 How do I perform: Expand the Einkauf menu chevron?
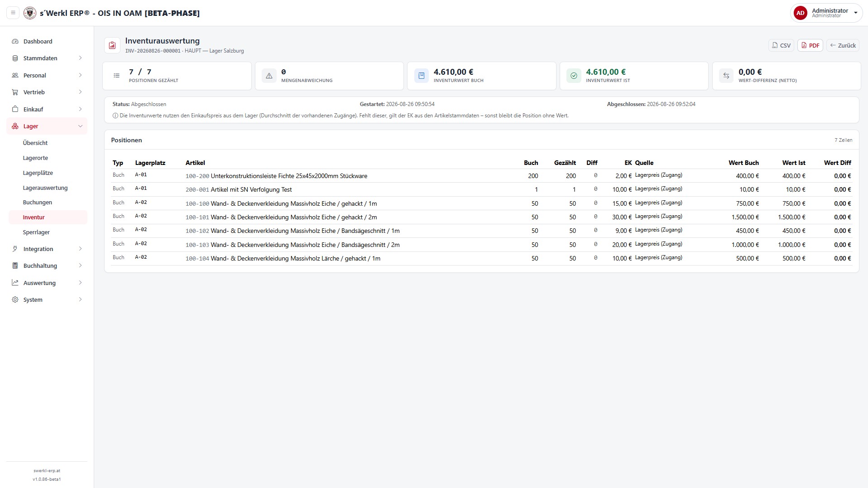coord(80,109)
